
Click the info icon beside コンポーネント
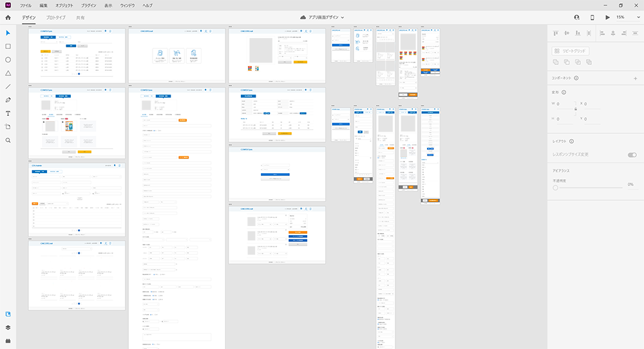576,78
